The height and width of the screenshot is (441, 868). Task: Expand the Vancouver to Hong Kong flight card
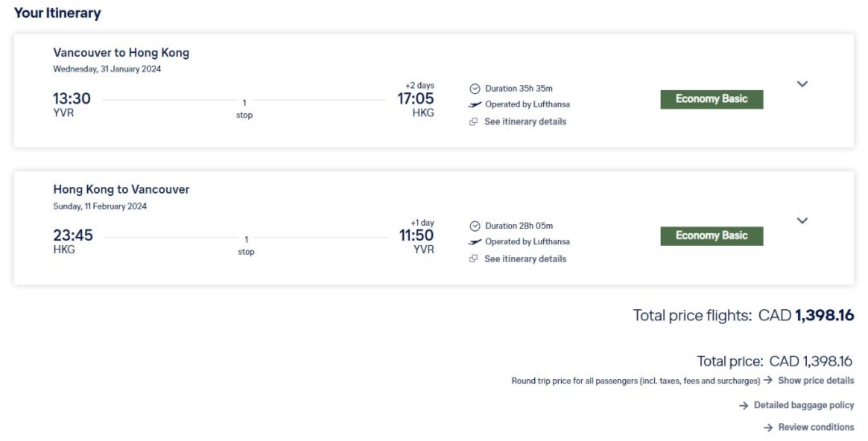(801, 84)
